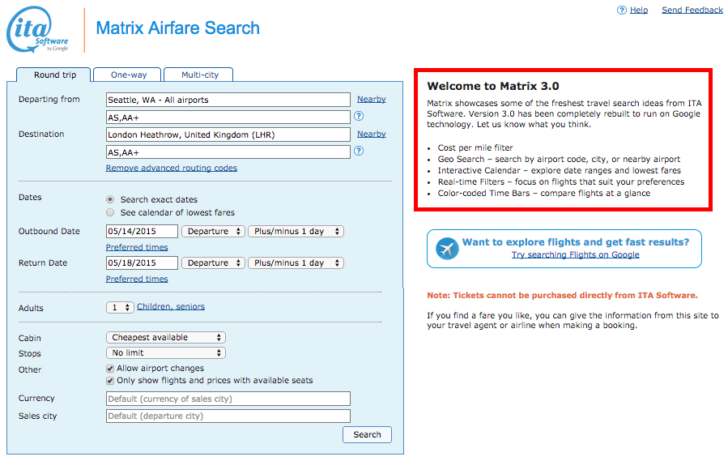Click Try searching Flights on Google link
Viewport: 728px width, 461px height.
[575, 255]
